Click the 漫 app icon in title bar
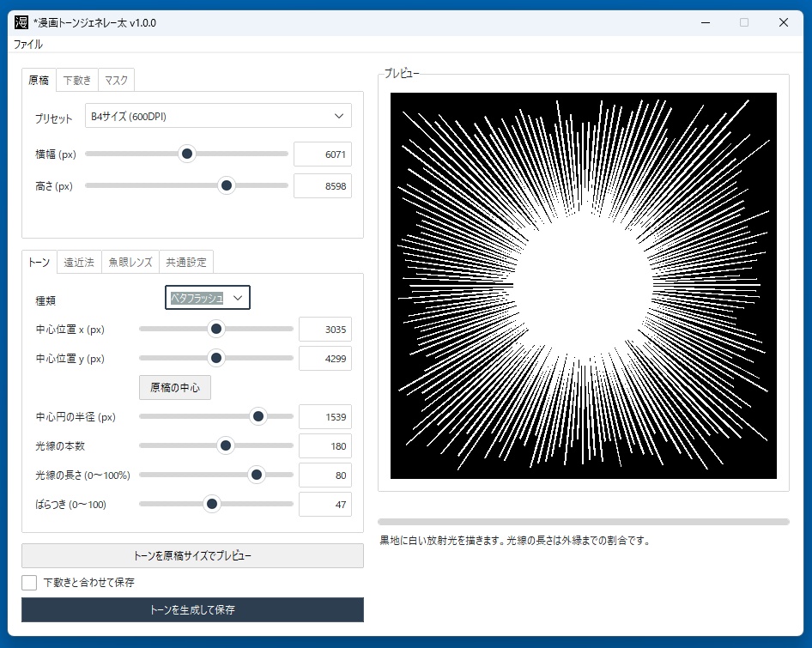 [x=21, y=22]
